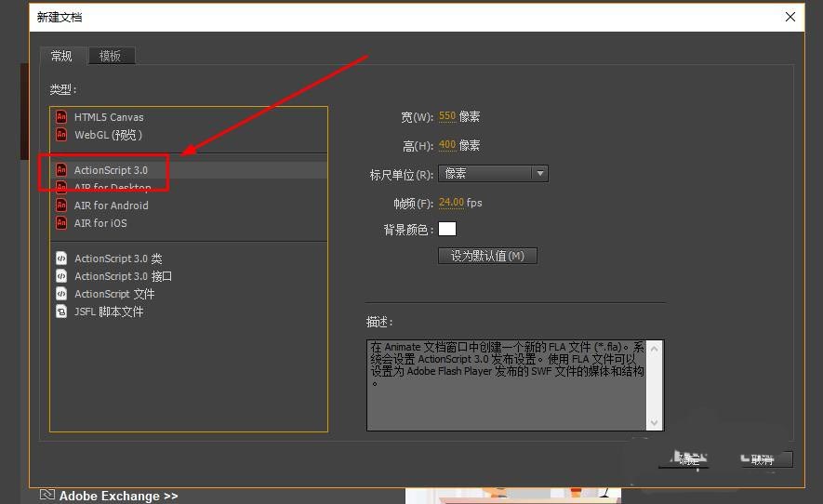Click the HTML5 Canvas document icon

point(61,116)
